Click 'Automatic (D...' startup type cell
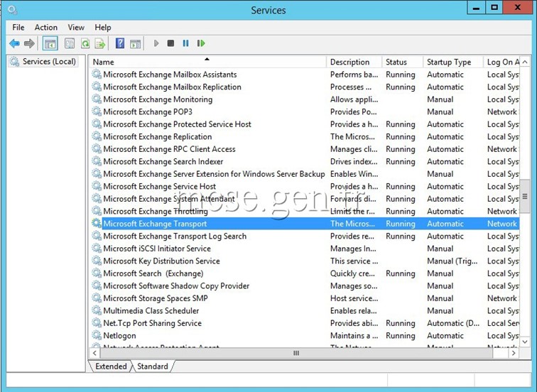The height and width of the screenshot is (392, 537). tap(453, 323)
